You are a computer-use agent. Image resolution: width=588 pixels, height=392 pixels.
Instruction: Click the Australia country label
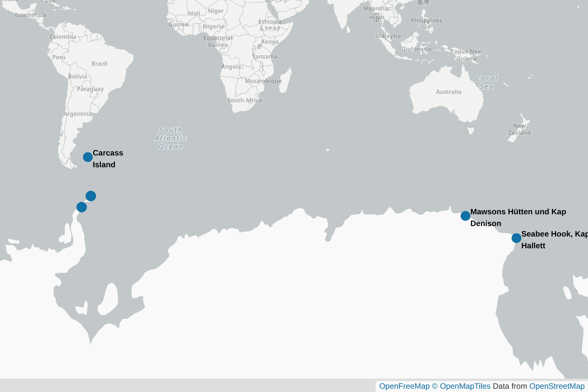449,92
